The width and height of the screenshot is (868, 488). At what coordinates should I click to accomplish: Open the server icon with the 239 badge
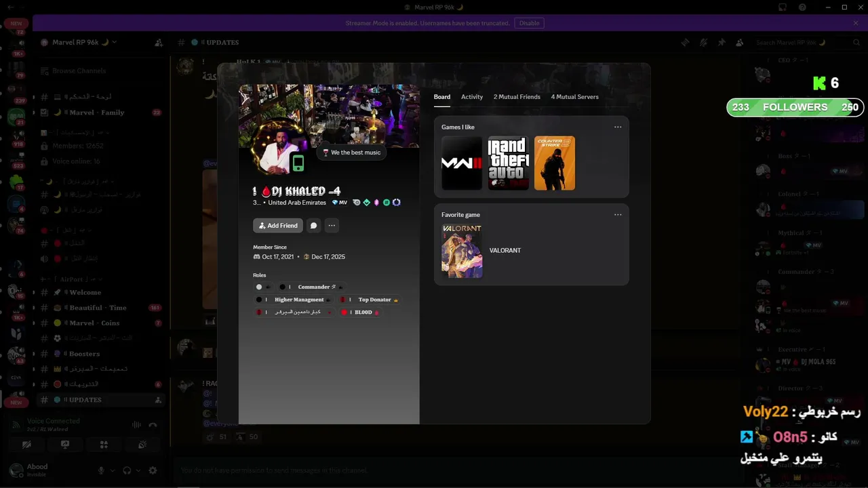(15, 91)
